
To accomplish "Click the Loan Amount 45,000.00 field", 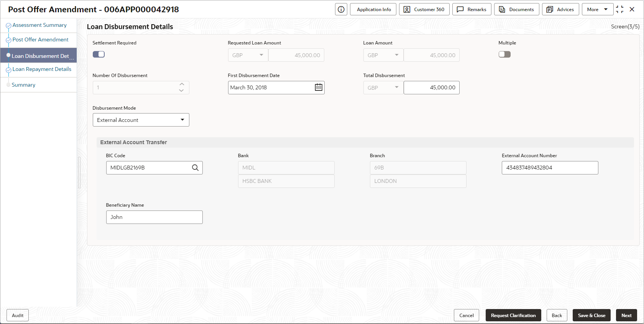I will [x=432, y=55].
